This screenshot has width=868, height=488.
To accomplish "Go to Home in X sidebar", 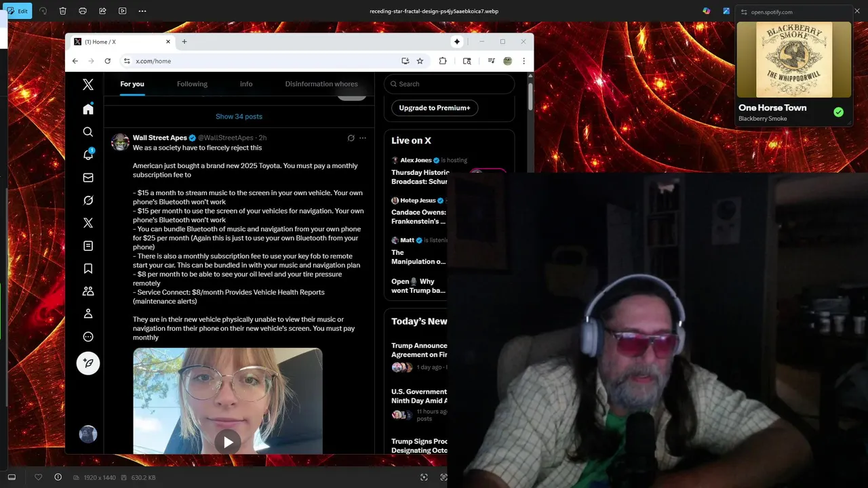I will (x=88, y=109).
